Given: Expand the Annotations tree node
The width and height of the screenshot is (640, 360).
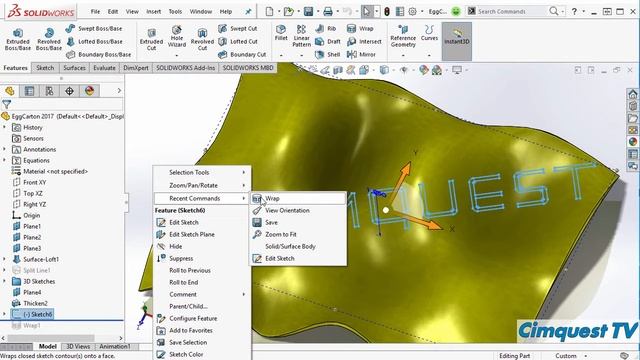Looking at the screenshot, I should click(x=4, y=149).
